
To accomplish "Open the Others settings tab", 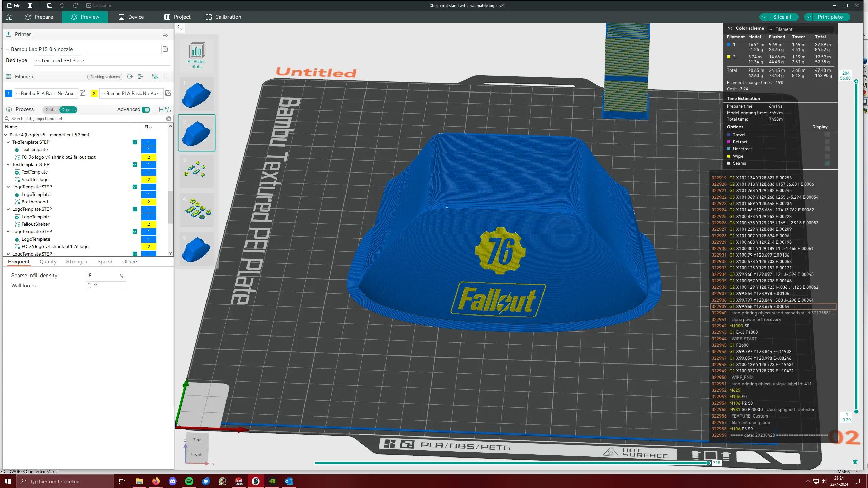I will 130,262.
